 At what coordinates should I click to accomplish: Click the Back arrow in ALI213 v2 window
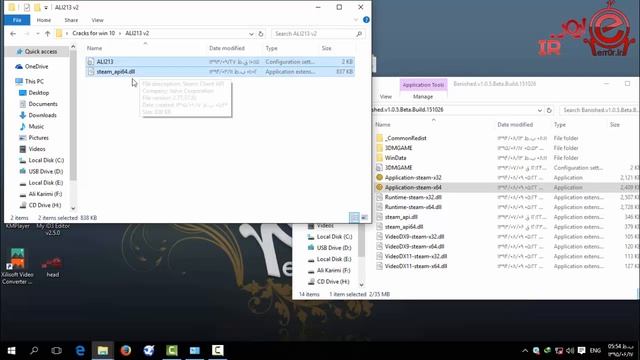pos(13,33)
